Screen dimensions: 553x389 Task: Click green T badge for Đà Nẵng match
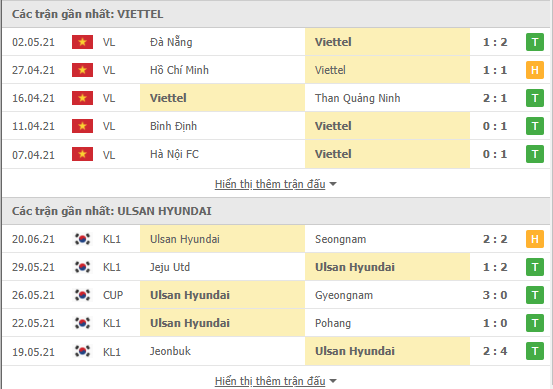click(x=535, y=42)
